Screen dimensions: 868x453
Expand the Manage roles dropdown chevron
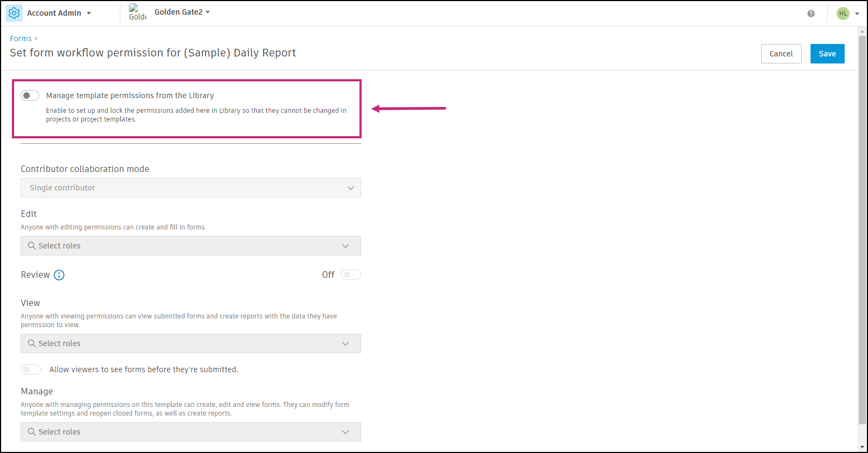coord(345,432)
